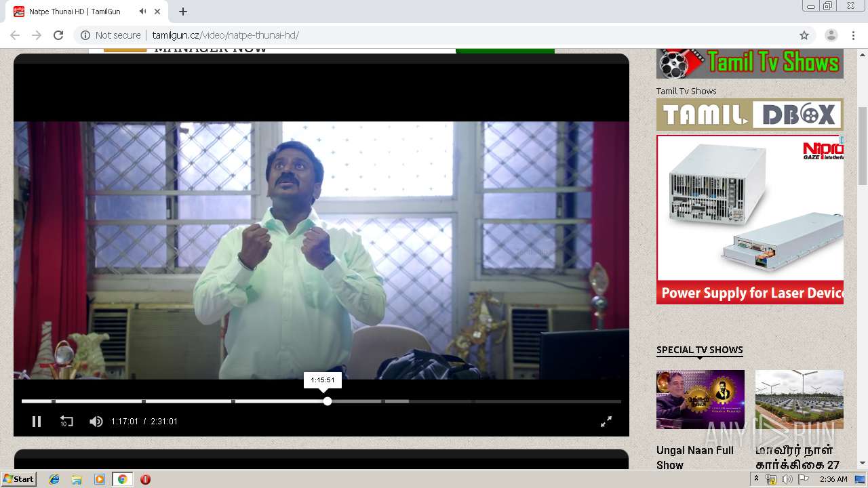The height and width of the screenshot is (488, 868).
Task: Click the browser forward arrow
Action: 37,35
